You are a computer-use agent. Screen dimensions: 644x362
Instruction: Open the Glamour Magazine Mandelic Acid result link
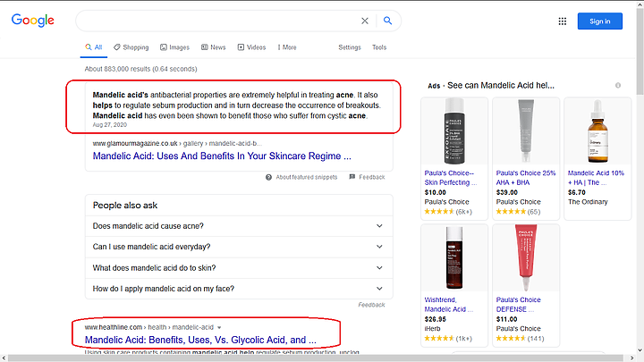point(222,156)
